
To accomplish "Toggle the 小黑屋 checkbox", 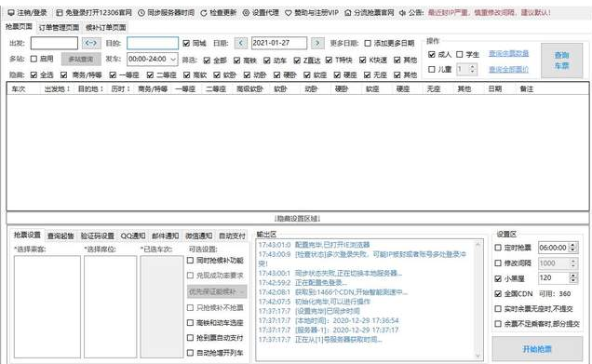I will (x=498, y=278).
